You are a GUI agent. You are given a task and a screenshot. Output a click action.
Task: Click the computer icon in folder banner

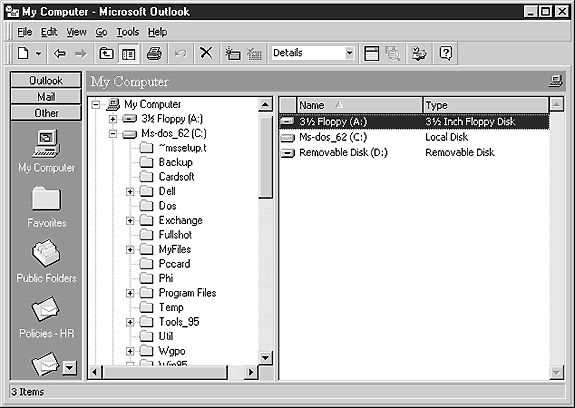[556, 81]
